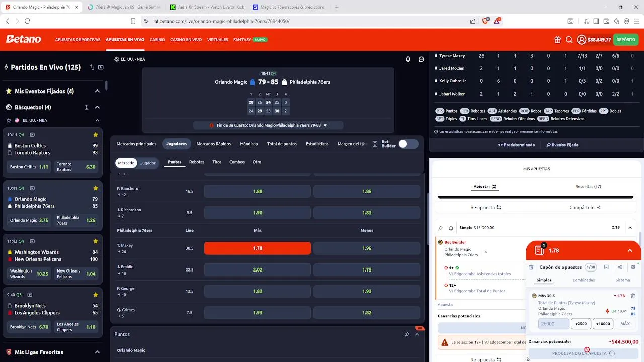This screenshot has height=362, width=644.
Task: Open the Resueltas (27) bets tab
Action: [588, 187]
